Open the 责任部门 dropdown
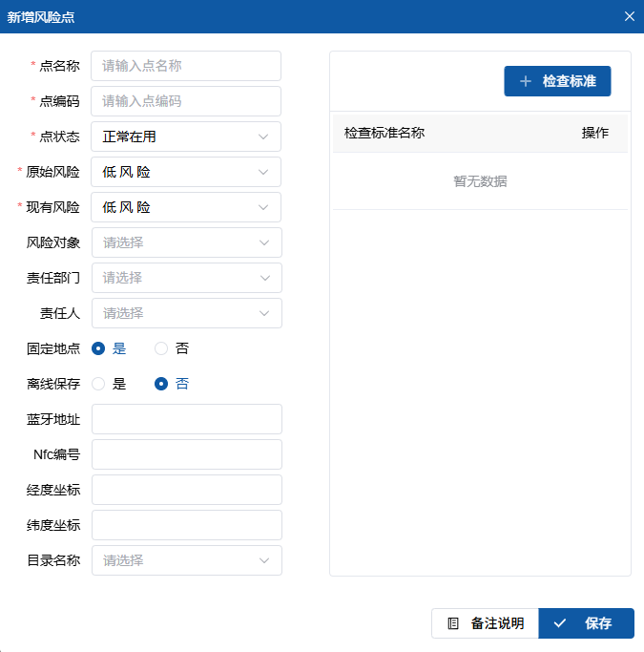This screenshot has height=652, width=644. [x=186, y=278]
